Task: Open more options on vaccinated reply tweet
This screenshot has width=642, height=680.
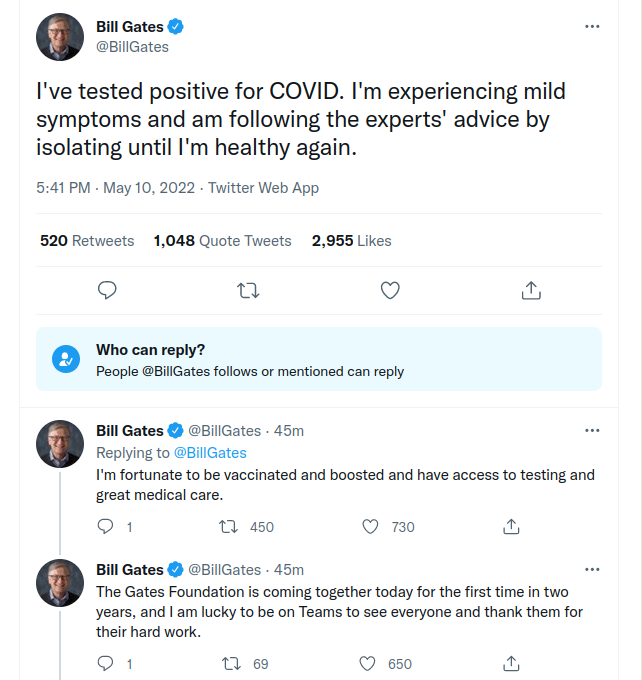Action: (x=592, y=431)
